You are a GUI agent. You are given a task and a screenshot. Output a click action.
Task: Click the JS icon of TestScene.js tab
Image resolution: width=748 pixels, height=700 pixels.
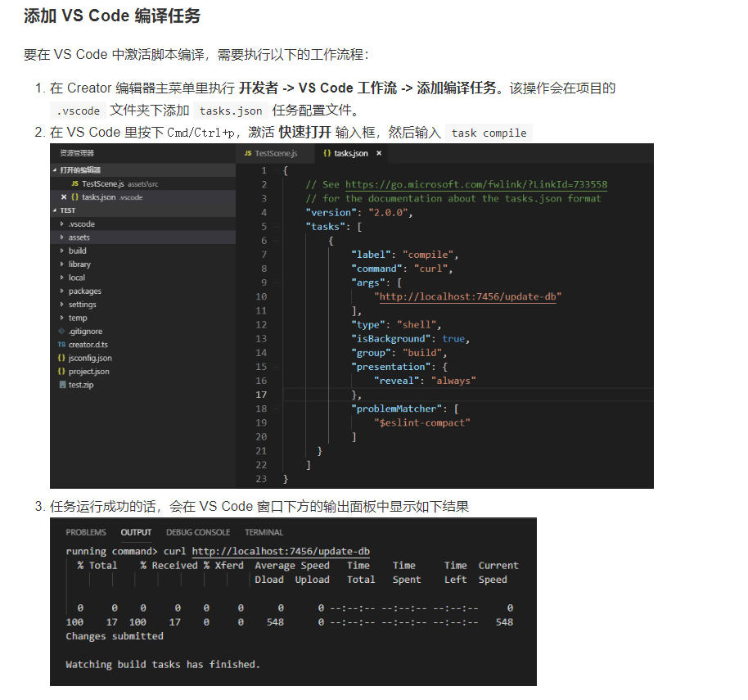point(248,153)
